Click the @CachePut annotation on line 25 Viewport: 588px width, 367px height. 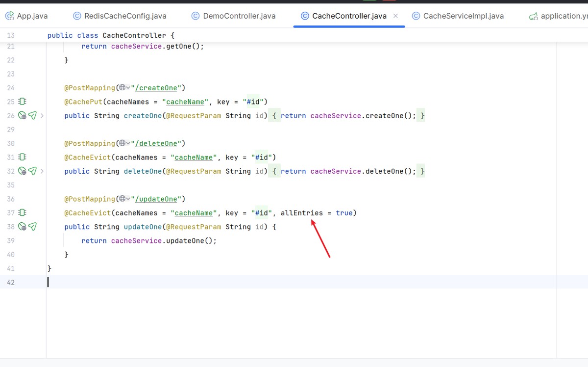(83, 102)
